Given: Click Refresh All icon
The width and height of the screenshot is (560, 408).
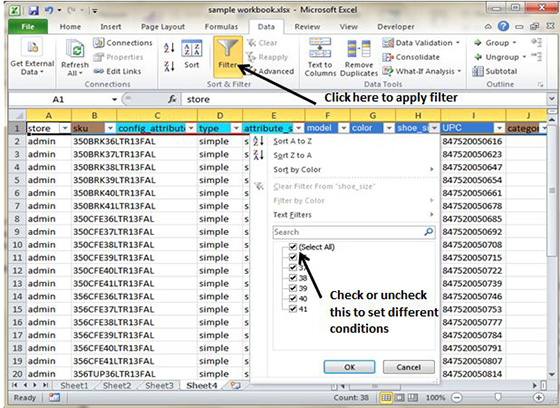Looking at the screenshot, I should (x=75, y=57).
